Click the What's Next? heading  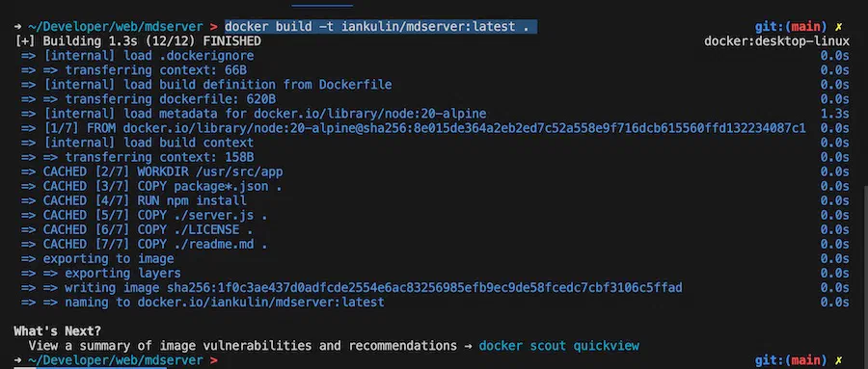[x=58, y=331]
